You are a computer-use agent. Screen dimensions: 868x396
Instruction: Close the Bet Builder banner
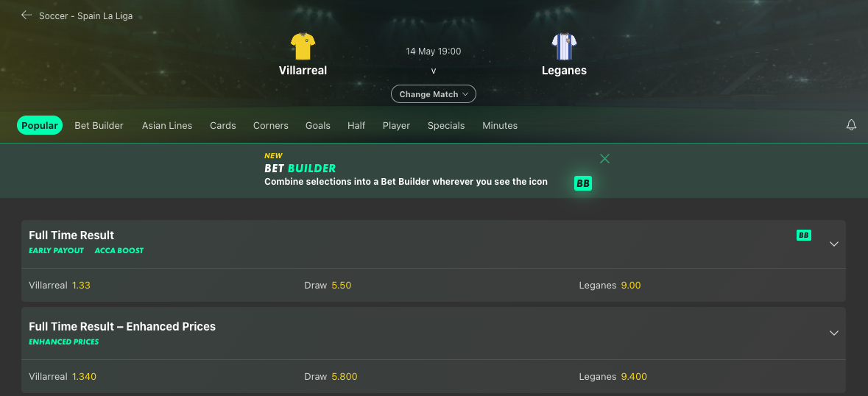[604, 159]
